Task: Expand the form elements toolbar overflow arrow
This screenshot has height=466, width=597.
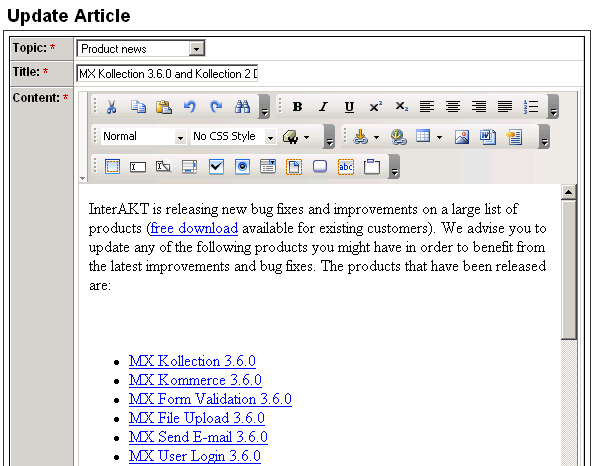Action: coord(394,167)
